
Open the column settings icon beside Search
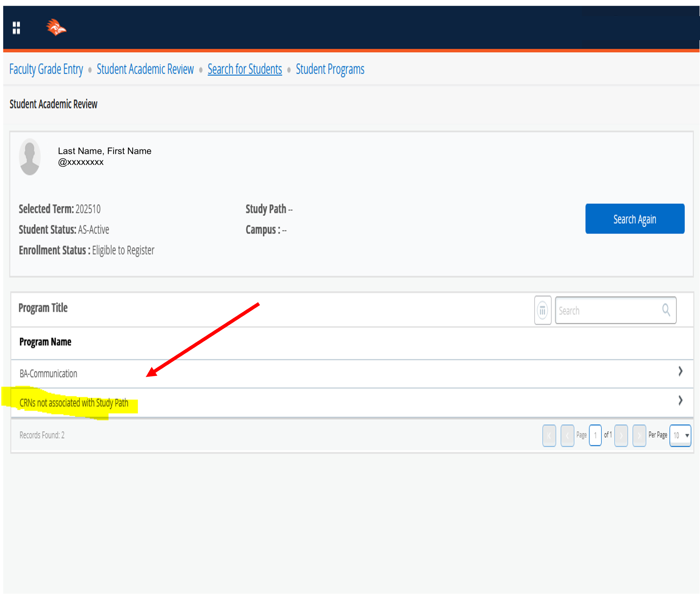[x=542, y=310]
